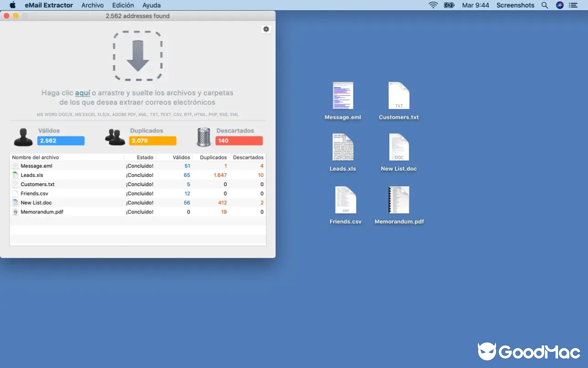Open the settings gear menu
Viewport: 588px width, 368px height.
266,29
